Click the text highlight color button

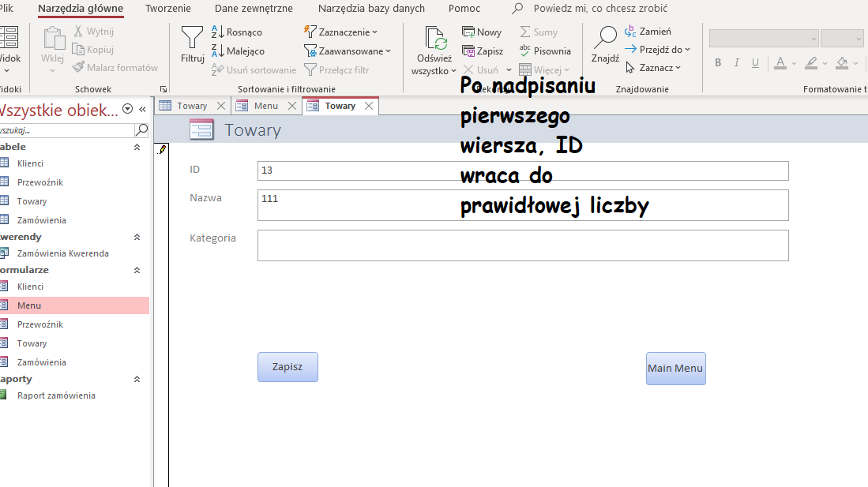click(811, 62)
